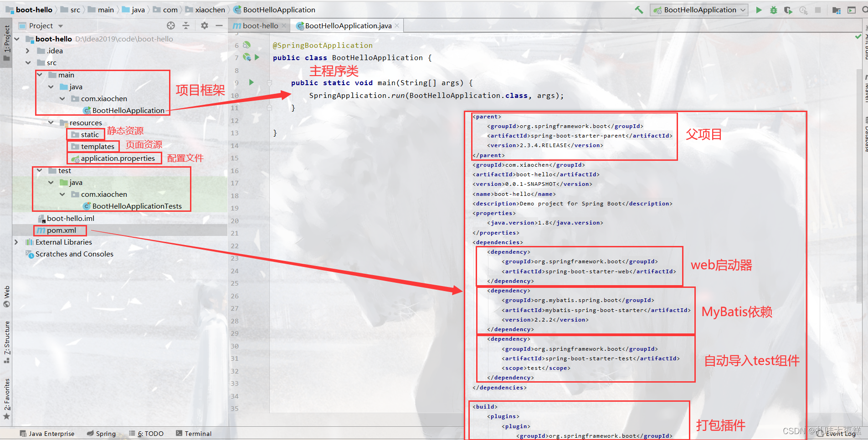Collapse the main folder
Image resolution: width=868 pixels, height=440 pixels.
click(40, 75)
